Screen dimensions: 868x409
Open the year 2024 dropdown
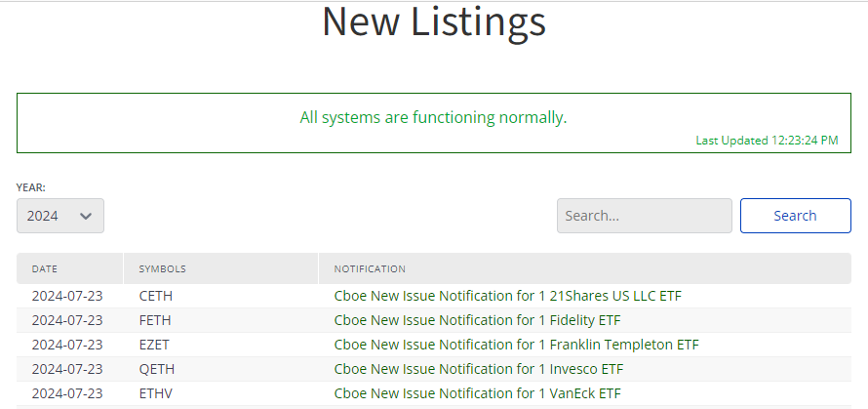pyautogui.click(x=59, y=216)
